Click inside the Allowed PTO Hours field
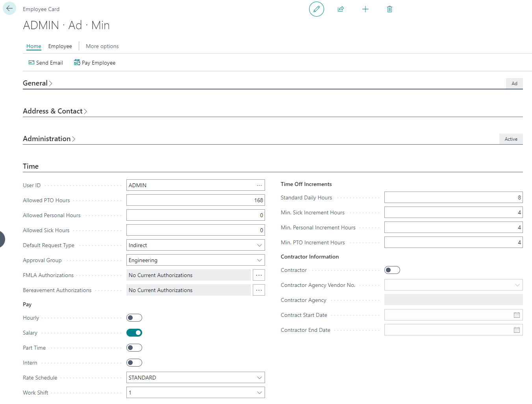Viewport: 532px width, 404px height. click(x=195, y=200)
